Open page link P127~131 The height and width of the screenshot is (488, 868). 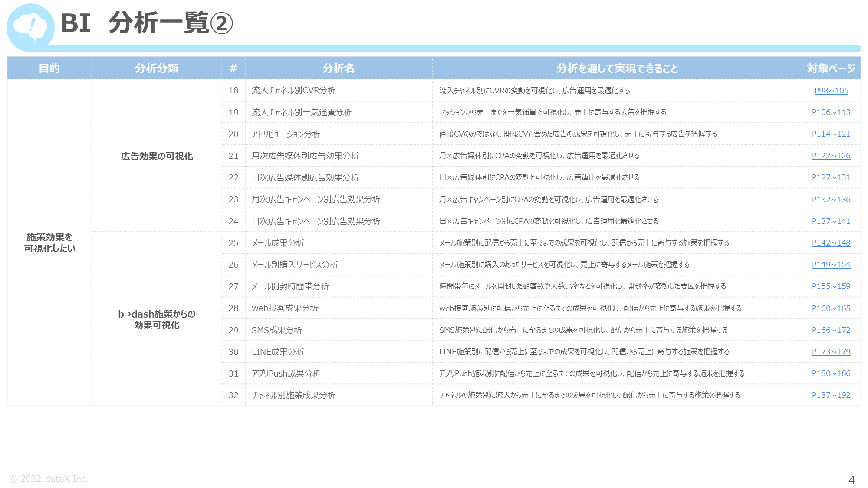[831, 177]
